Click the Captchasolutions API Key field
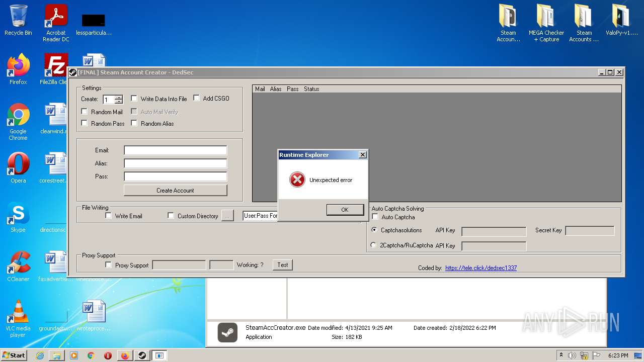 (x=494, y=231)
